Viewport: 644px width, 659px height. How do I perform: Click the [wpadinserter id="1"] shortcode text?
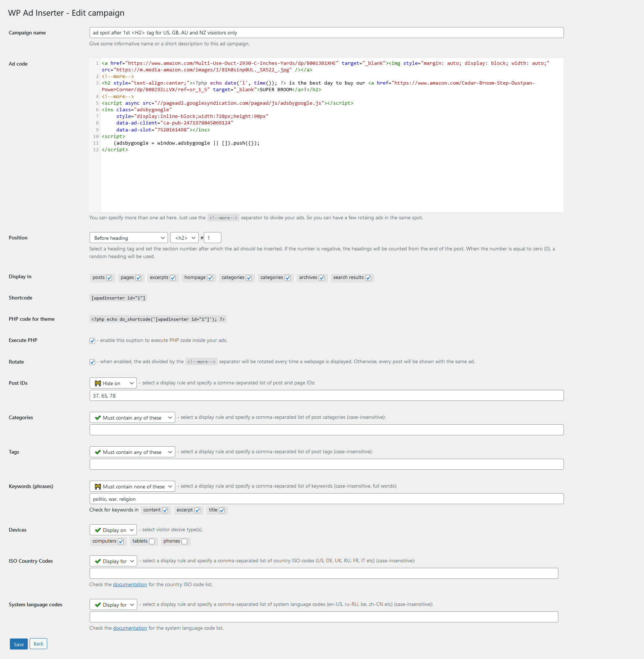click(118, 298)
